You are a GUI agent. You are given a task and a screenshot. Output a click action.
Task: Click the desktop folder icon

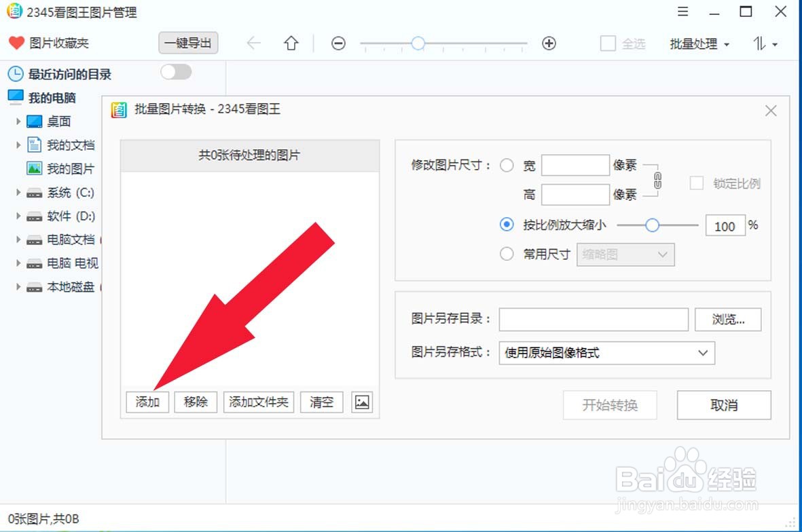pos(34,121)
